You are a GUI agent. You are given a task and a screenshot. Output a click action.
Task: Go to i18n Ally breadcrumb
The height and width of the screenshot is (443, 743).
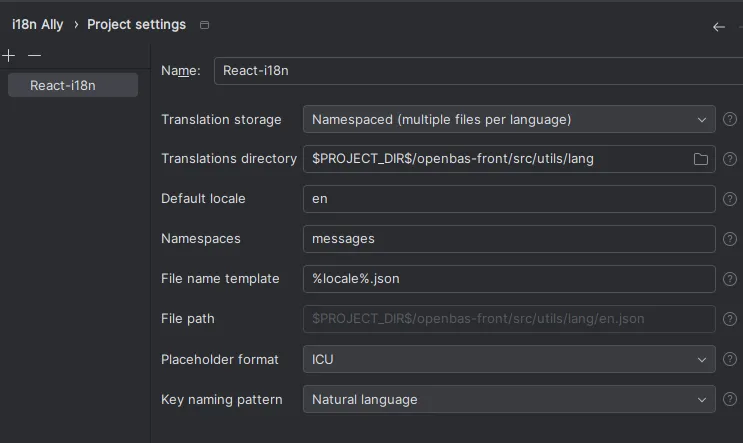[x=37, y=24]
